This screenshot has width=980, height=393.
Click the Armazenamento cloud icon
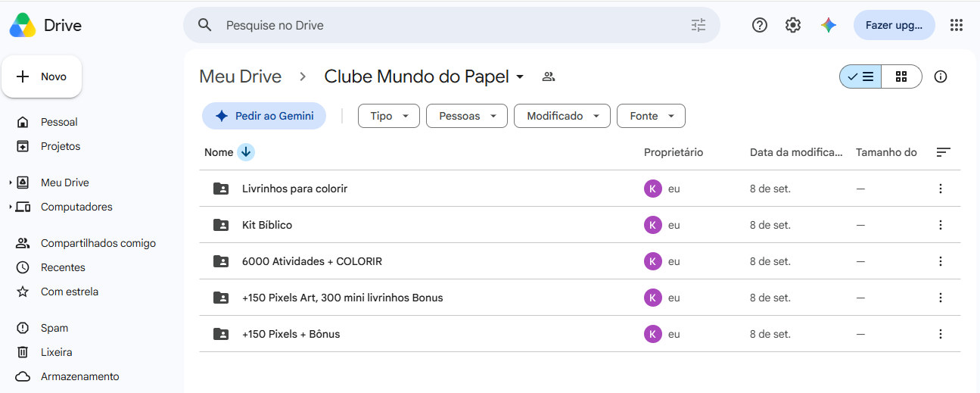click(x=23, y=376)
